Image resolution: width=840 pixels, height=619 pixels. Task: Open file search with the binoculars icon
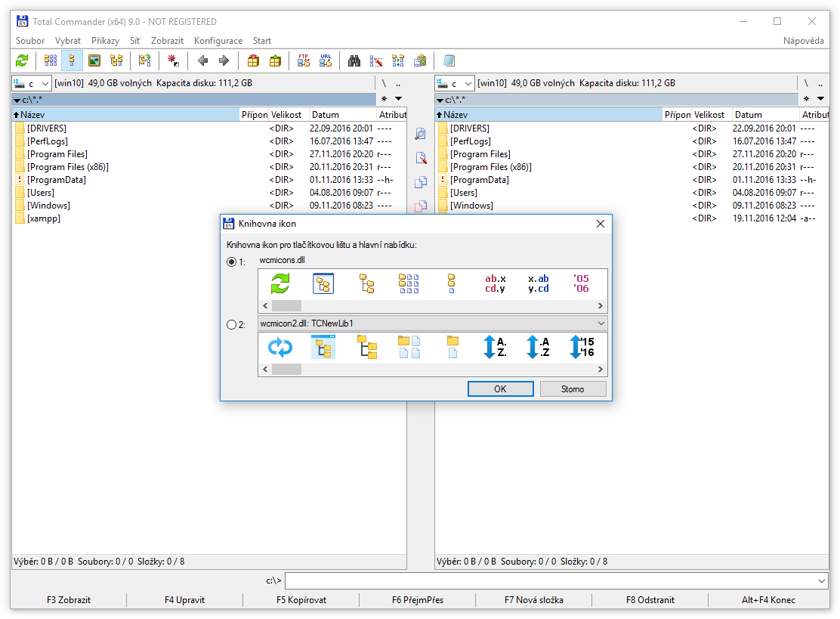click(x=354, y=60)
